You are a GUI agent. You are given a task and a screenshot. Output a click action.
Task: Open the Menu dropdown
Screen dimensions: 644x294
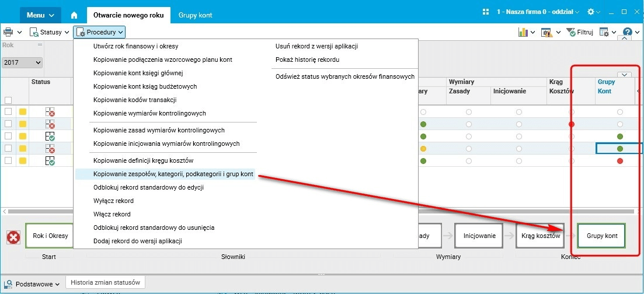(x=40, y=15)
